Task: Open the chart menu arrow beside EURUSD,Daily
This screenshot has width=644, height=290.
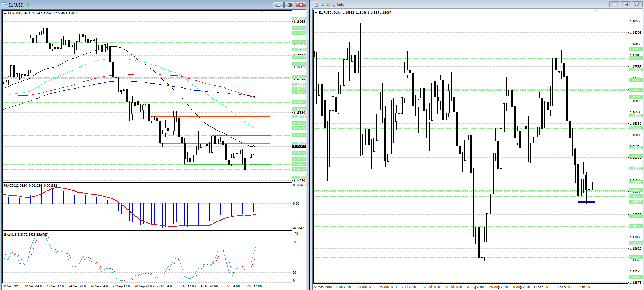Action: [x=316, y=13]
